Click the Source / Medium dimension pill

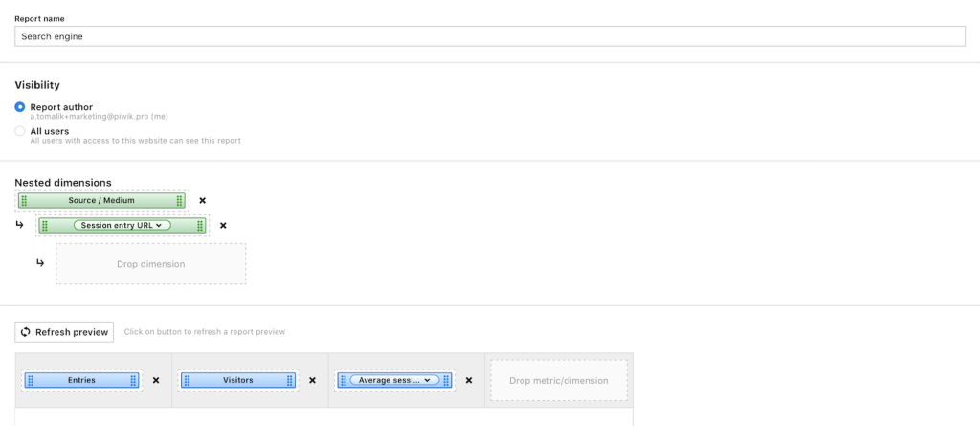coord(101,201)
